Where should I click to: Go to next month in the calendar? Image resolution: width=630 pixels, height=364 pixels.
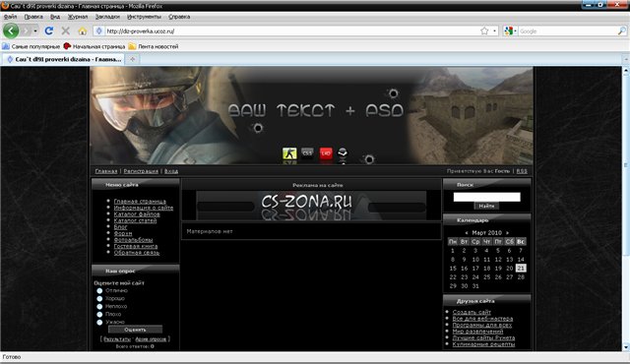click(x=508, y=233)
